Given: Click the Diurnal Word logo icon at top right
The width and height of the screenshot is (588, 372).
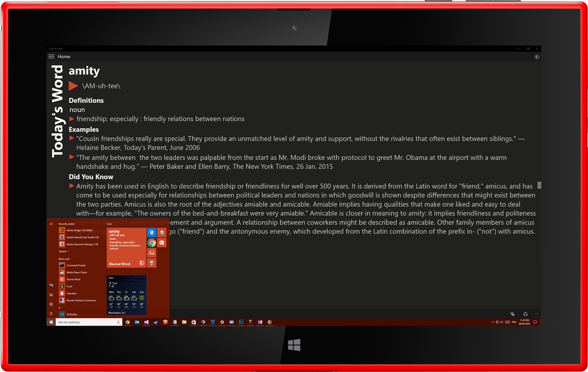Looking at the screenshot, I should [x=537, y=57].
